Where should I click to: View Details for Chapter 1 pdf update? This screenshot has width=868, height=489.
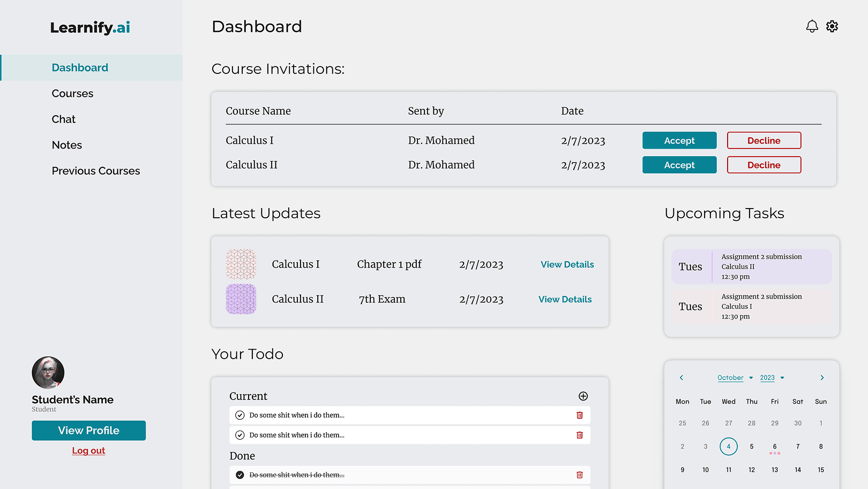(x=567, y=264)
